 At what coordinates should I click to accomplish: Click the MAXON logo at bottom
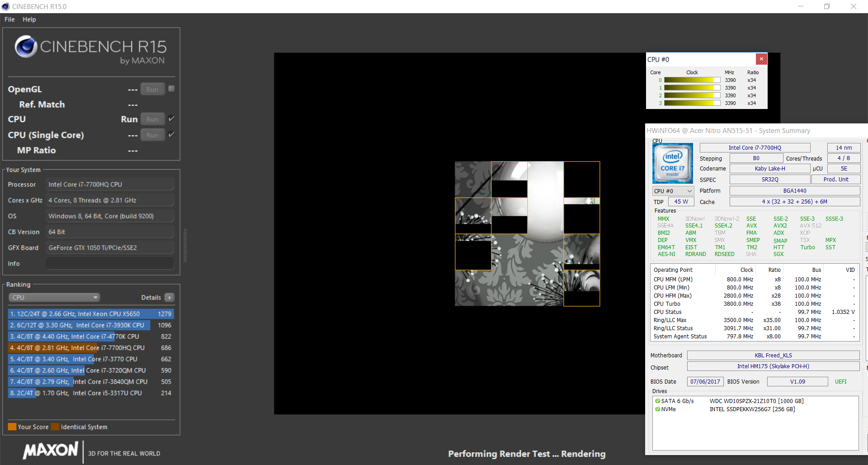[x=51, y=450]
